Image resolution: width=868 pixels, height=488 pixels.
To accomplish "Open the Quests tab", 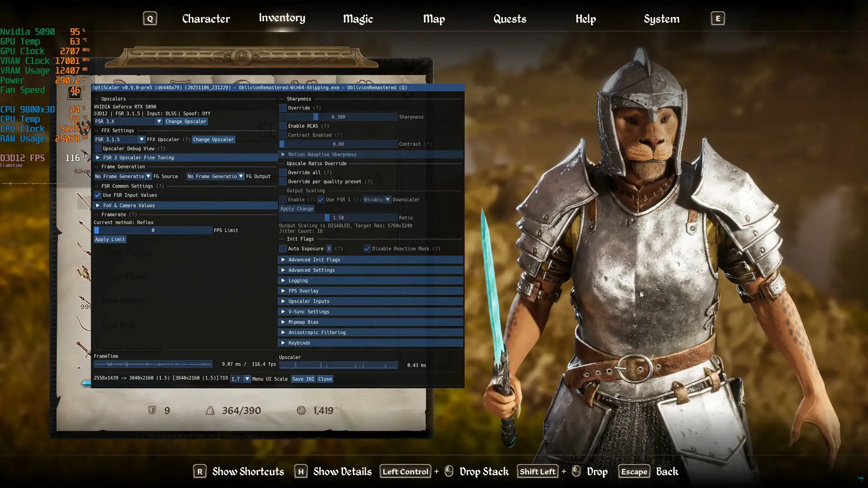I will [510, 19].
